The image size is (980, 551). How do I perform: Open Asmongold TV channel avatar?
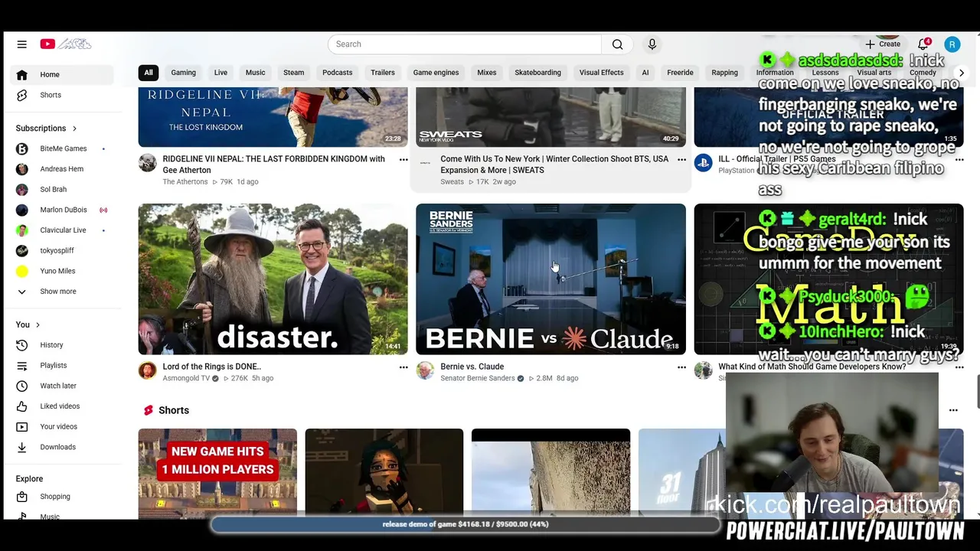click(147, 371)
